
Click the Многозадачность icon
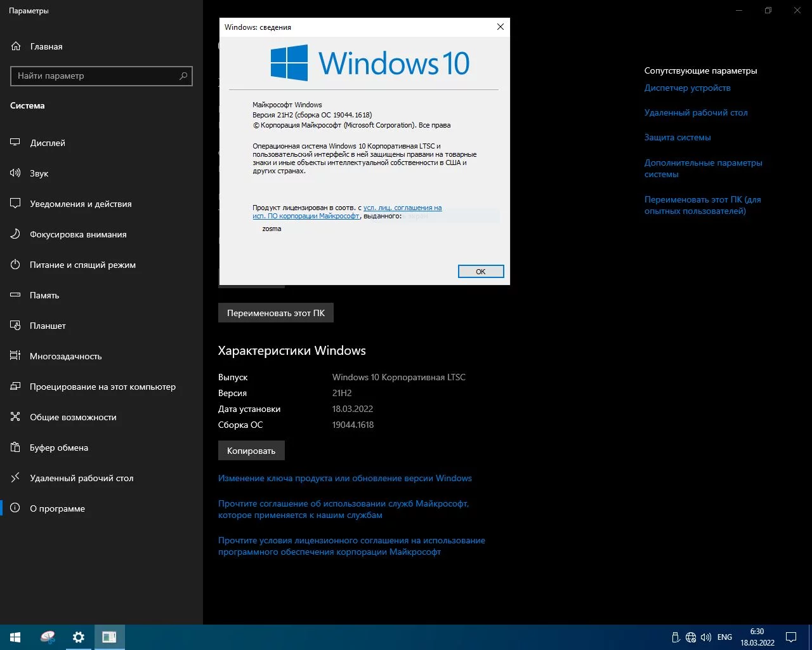click(x=16, y=356)
